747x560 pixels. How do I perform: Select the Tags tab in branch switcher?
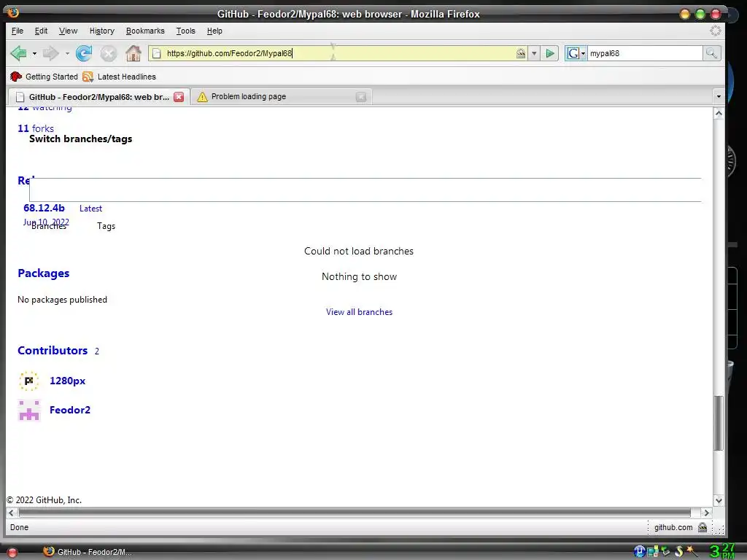[107, 226]
